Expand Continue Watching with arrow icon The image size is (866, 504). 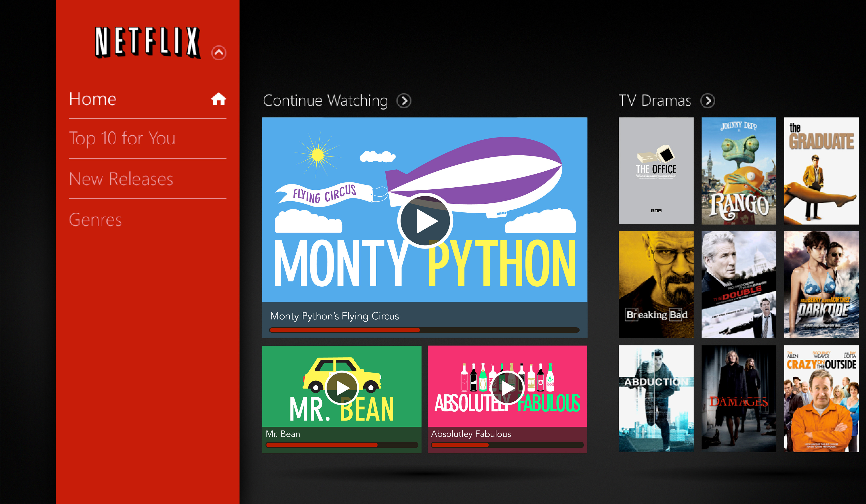[404, 101]
